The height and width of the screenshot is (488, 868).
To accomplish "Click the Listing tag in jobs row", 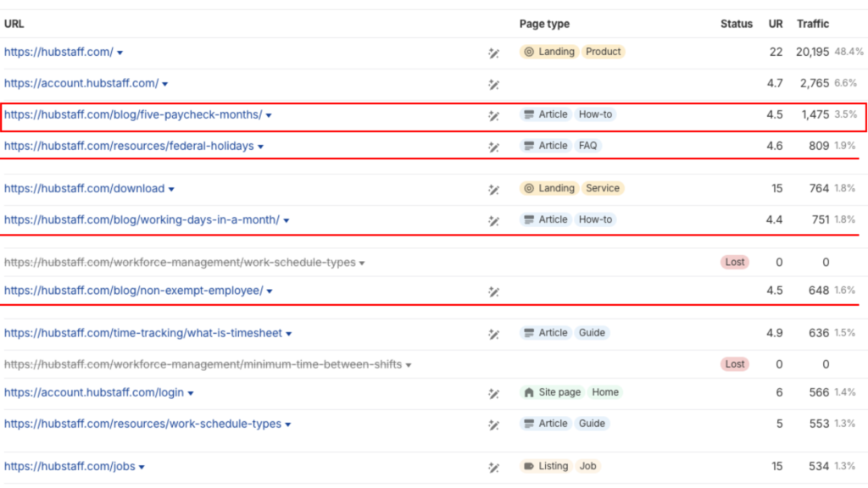I will click(x=546, y=466).
